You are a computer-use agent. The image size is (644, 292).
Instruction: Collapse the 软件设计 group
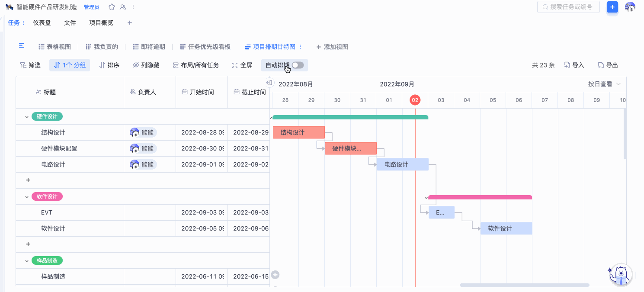[27, 197]
